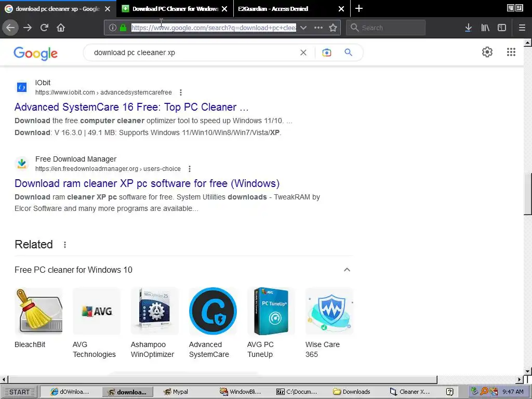Click the Google logo
The height and width of the screenshot is (399, 532).
coord(36,54)
